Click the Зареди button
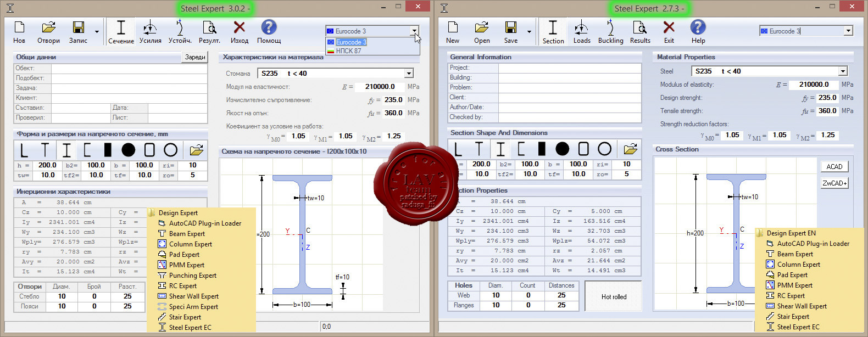This screenshot has height=337, width=868. 195,57
